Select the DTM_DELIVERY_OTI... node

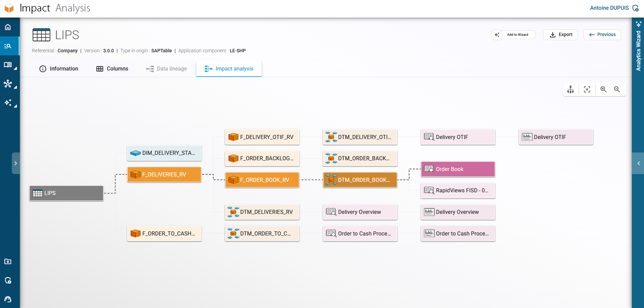360,137
